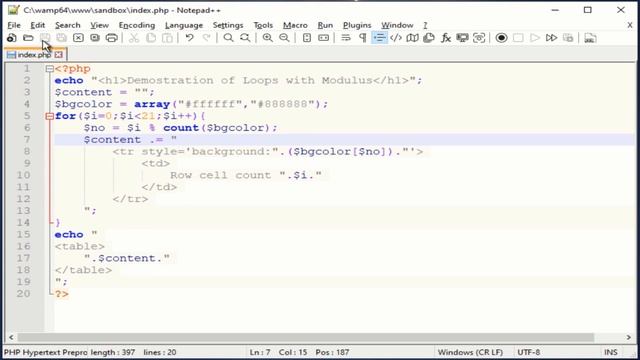Toggle the Document Map panel icon

(413, 38)
